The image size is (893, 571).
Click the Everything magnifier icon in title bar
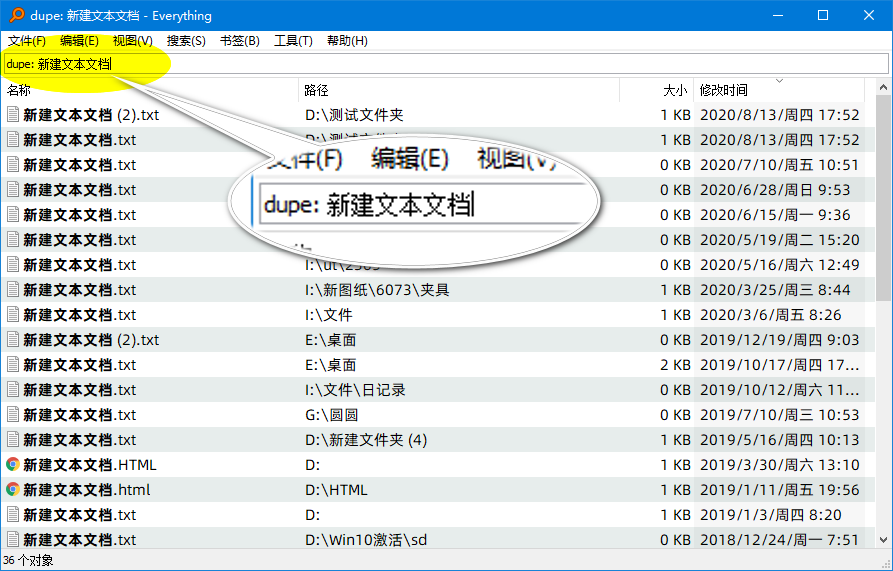(17, 15)
